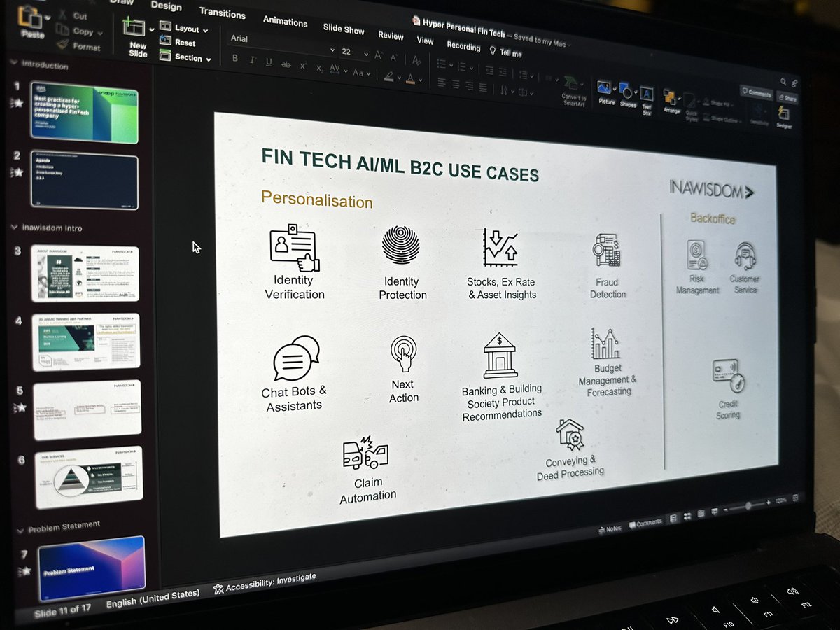Switch to the Animations tab
This screenshot has height=630, width=840.
tap(285, 21)
